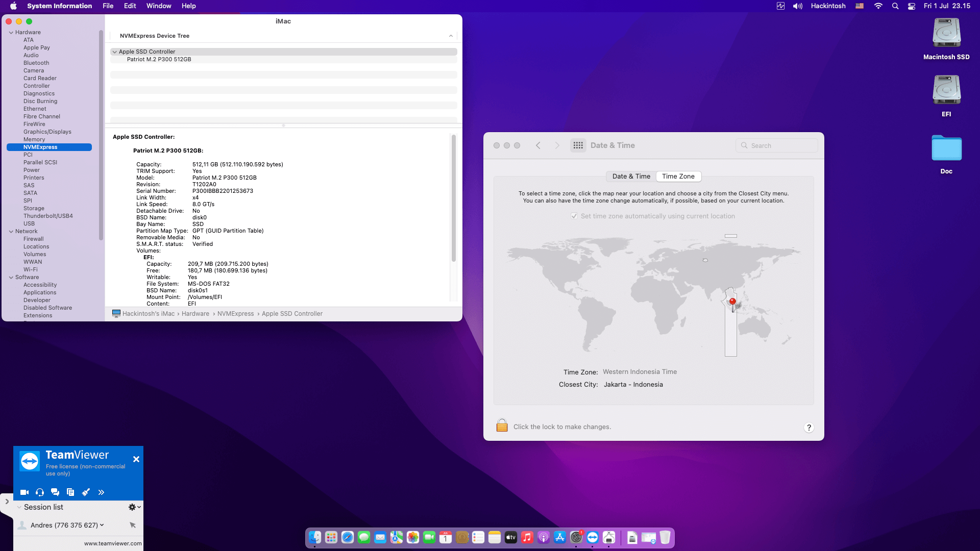The image size is (980, 551).
Task: Open Photos from the Dock
Action: pyautogui.click(x=413, y=537)
